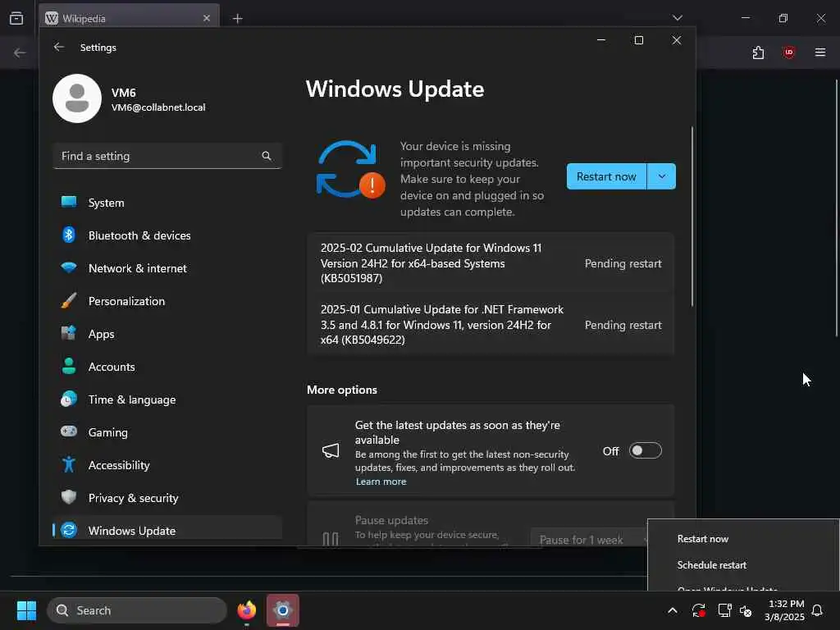
Task: Open Bluetooth & devices settings
Action: tap(167, 235)
